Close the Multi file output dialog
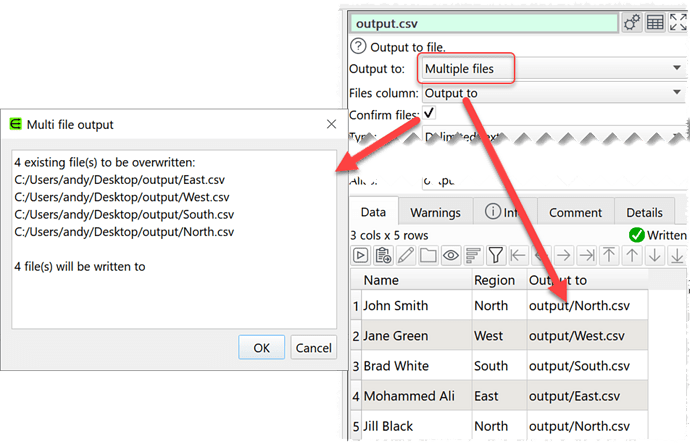Screen dimensions: 690x444 pos(331,124)
